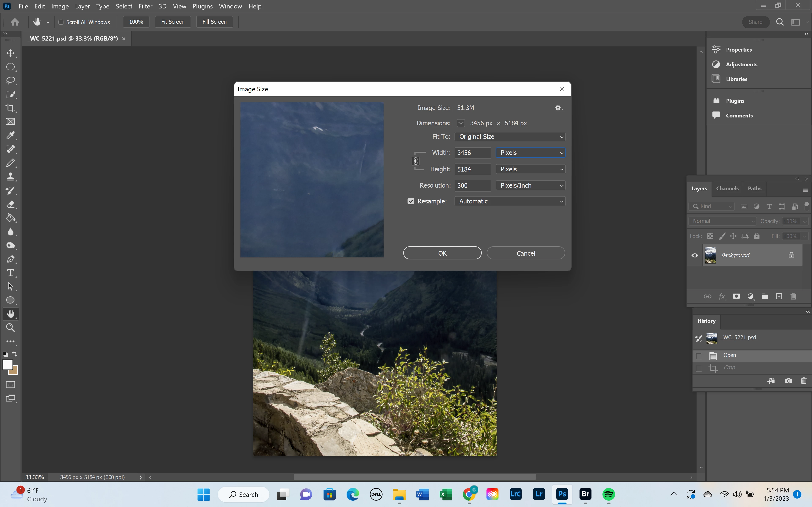Select the Lasso tool
Viewport: 812px width, 507px height.
(10, 80)
